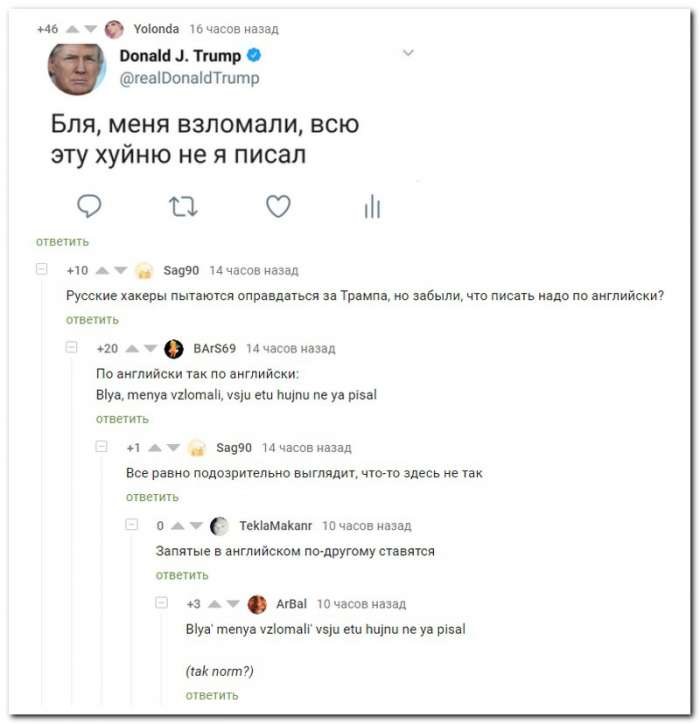Click 'ответить' under Yolonda's post

click(x=62, y=241)
